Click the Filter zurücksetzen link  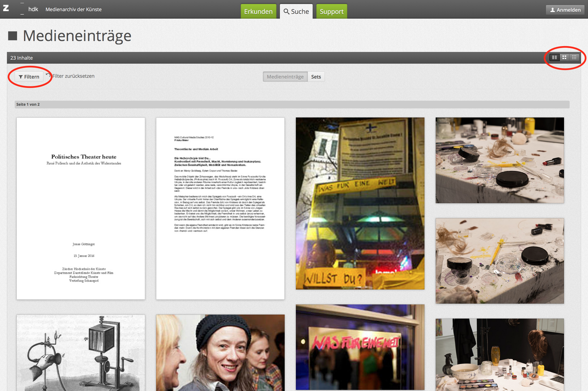click(x=73, y=76)
